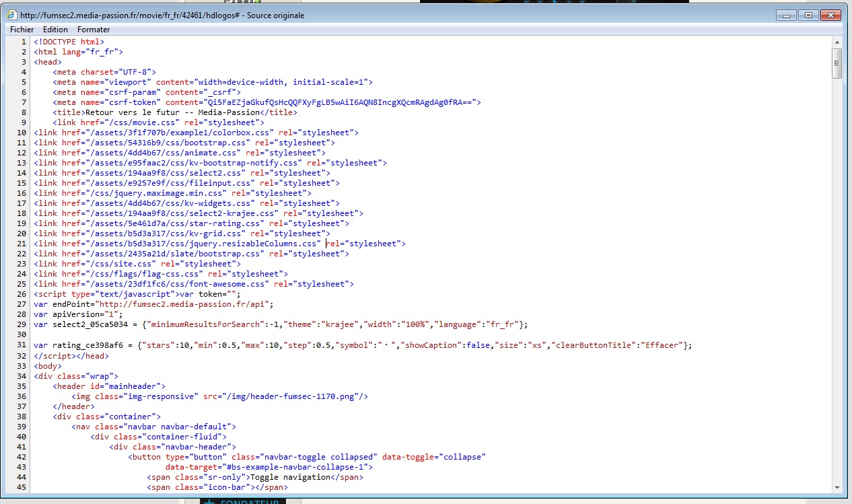
Task: Click the html lang="fr_fr" line
Action: [79, 52]
